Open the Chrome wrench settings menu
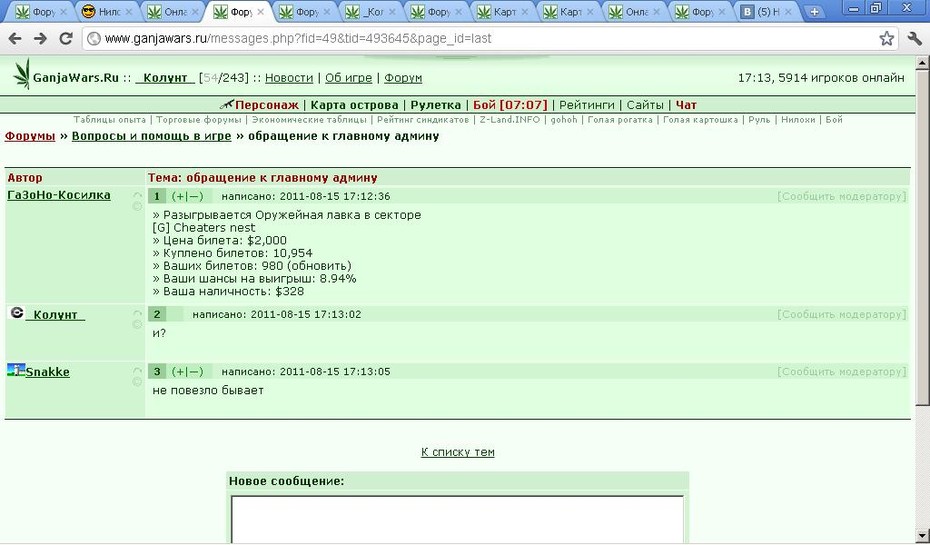This screenshot has height=545, width=930. click(914, 39)
